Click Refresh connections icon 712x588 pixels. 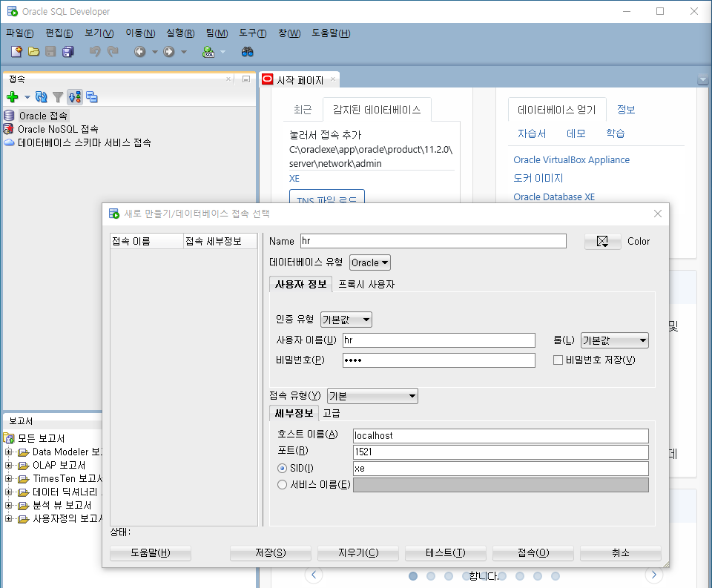pyautogui.click(x=41, y=96)
